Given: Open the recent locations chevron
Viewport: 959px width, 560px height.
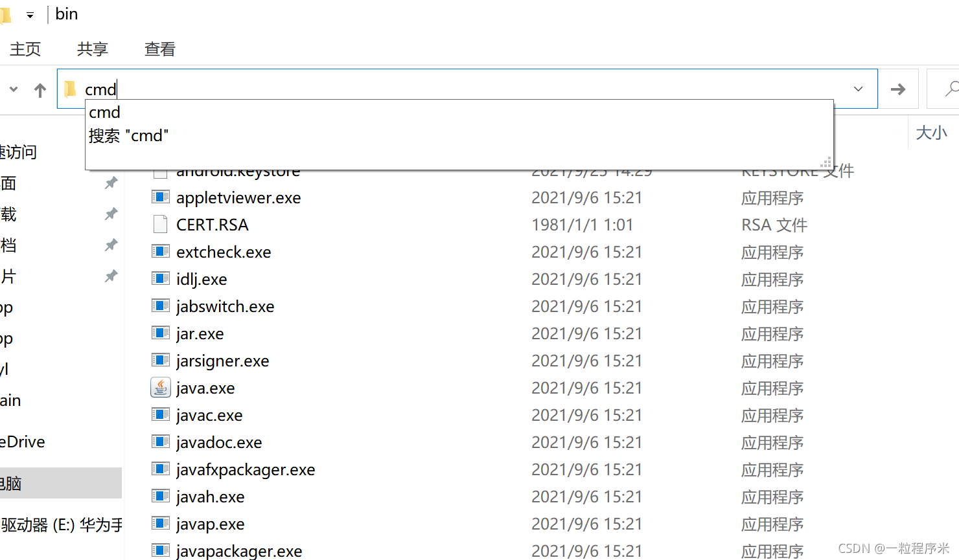Looking at the screenshot, I should 14,89.
